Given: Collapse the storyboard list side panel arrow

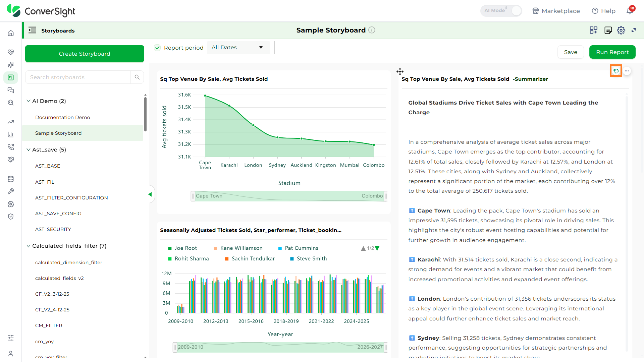Looking at the screenshot, I should 150,194.
